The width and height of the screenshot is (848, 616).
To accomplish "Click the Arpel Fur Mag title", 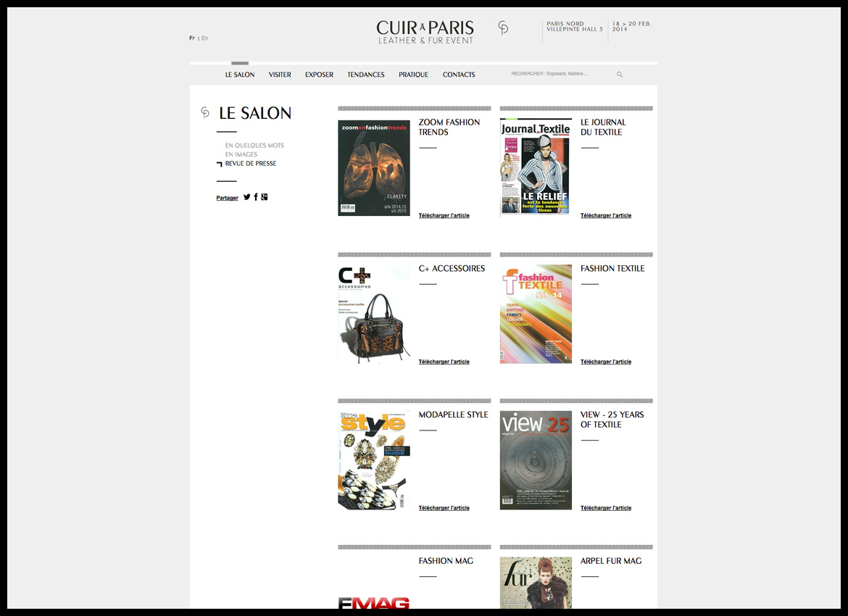I will [x=610, y=562].
